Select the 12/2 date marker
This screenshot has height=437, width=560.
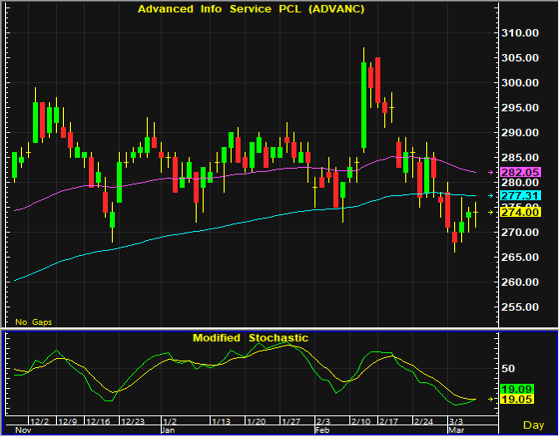point(39,421)
